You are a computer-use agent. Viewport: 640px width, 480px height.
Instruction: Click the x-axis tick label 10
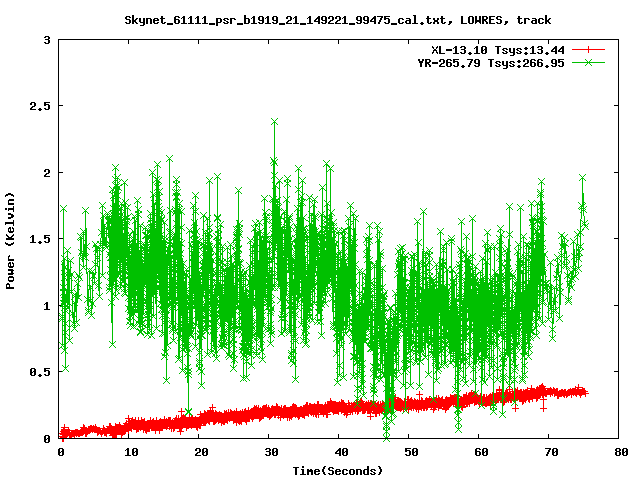click(131, 452)
